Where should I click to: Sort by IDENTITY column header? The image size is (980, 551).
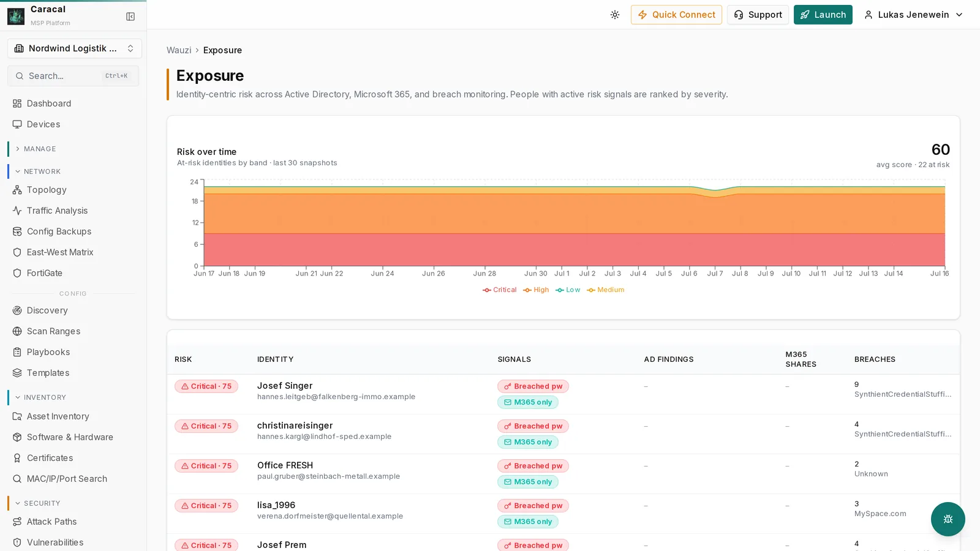(275, 359)
